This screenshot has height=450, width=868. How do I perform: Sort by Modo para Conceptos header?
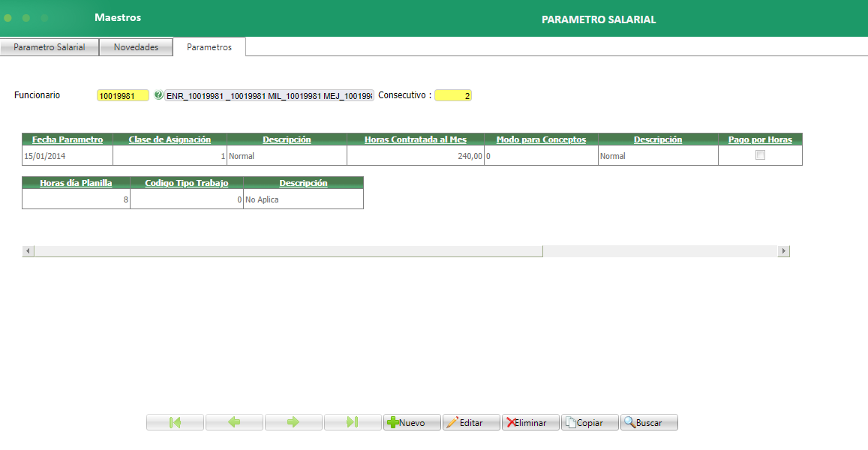coord(541,139)
